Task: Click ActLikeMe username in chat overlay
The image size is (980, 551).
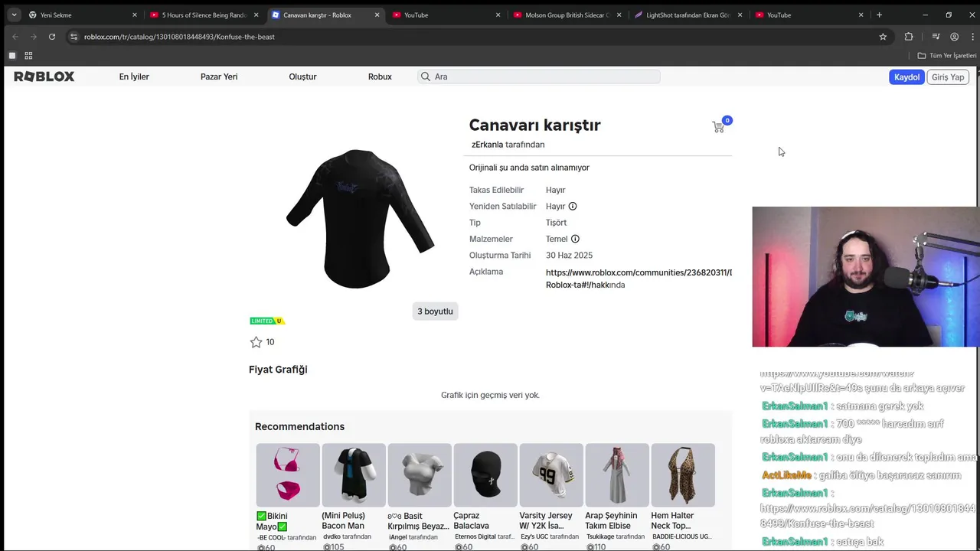Action: pyautogui.click(x=786, y=475)
